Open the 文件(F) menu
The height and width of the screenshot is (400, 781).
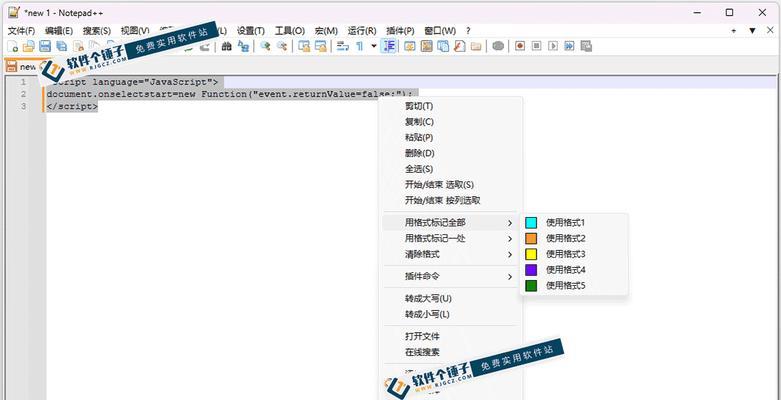[21, 30]
